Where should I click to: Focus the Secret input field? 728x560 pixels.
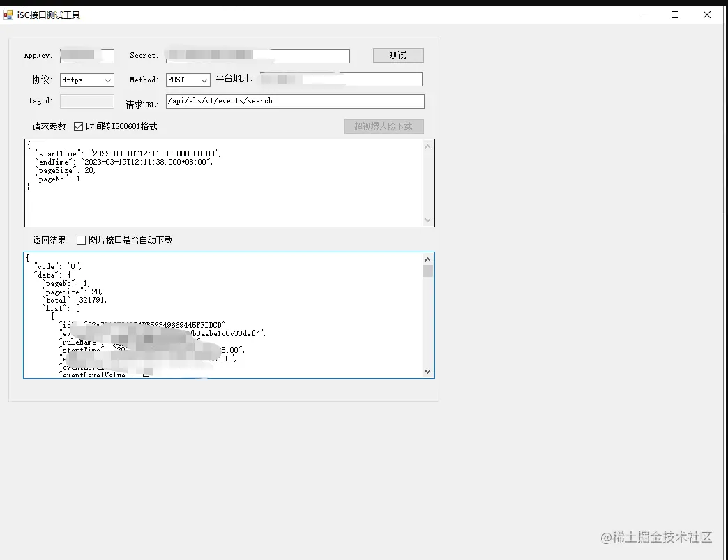(258, 56)
